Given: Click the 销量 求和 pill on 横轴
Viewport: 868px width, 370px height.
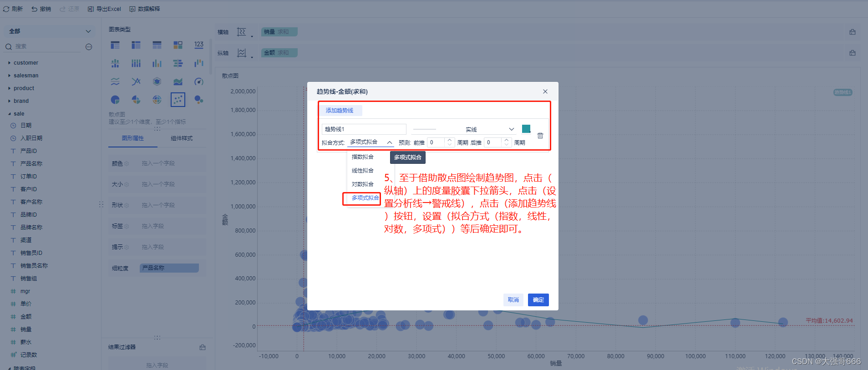Looking at the screenshot, I should [x=279, y=32].
